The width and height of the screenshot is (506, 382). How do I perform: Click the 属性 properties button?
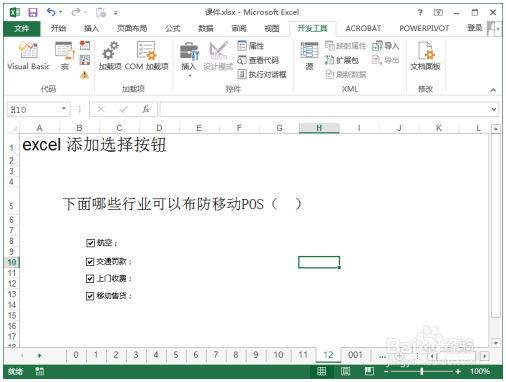tap(251, 46)
